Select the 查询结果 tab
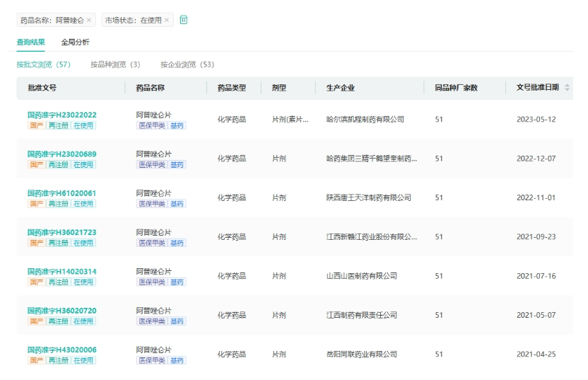The width and height of the screenshot is (588, 380). pos(31,42)
